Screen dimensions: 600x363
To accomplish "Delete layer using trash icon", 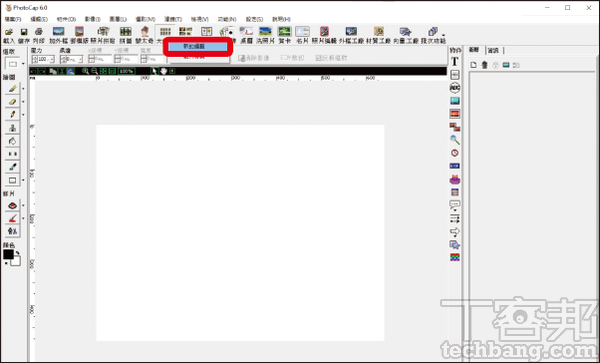I will (484, 65).
